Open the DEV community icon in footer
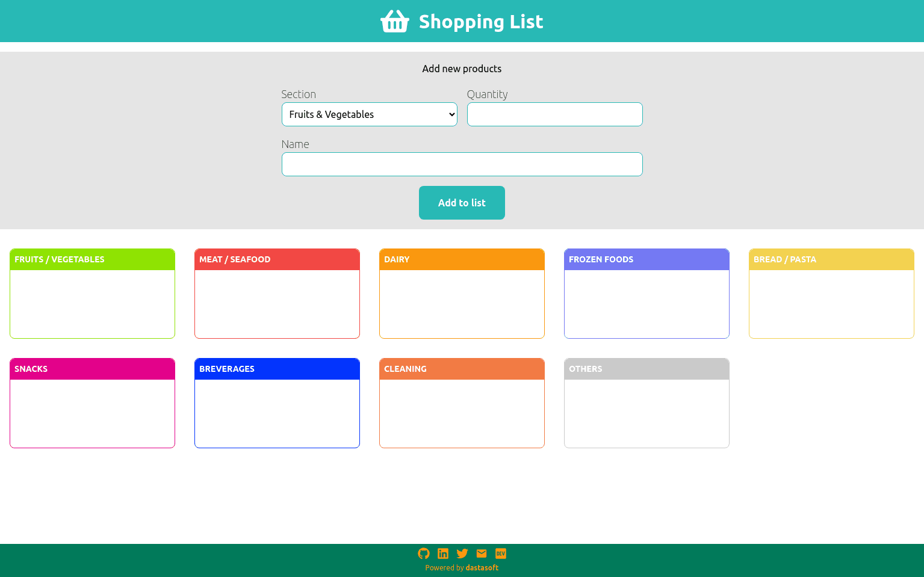924x577 pixels. [501, 554]
